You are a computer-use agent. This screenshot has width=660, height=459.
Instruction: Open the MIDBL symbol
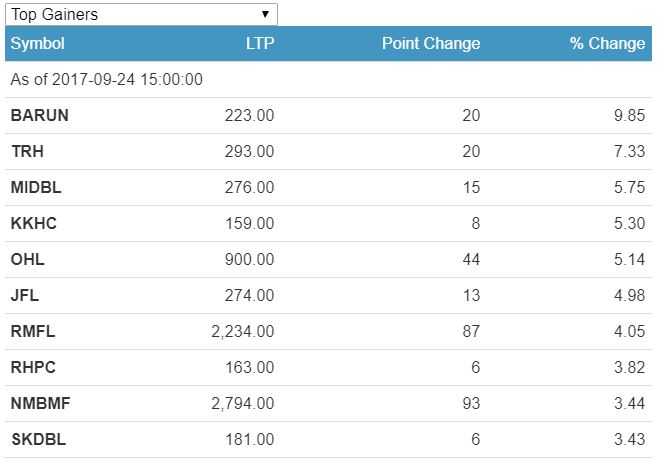[x=35, y=187]
